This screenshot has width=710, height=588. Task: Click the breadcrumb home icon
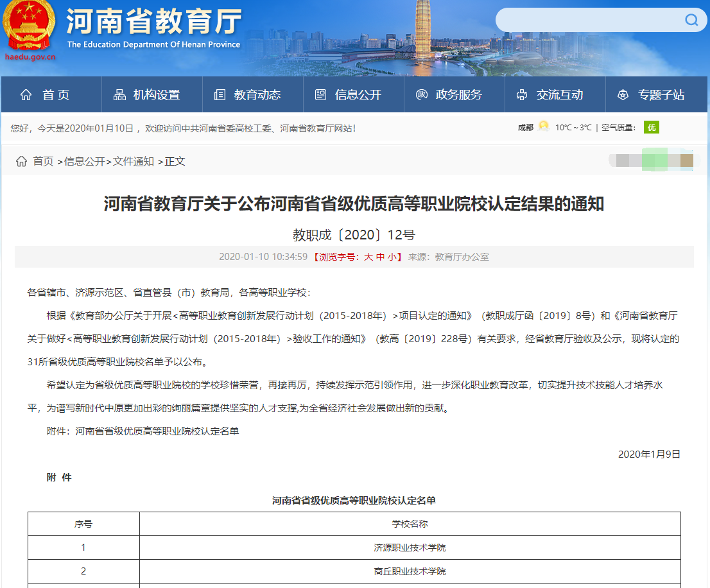point(21,161)
